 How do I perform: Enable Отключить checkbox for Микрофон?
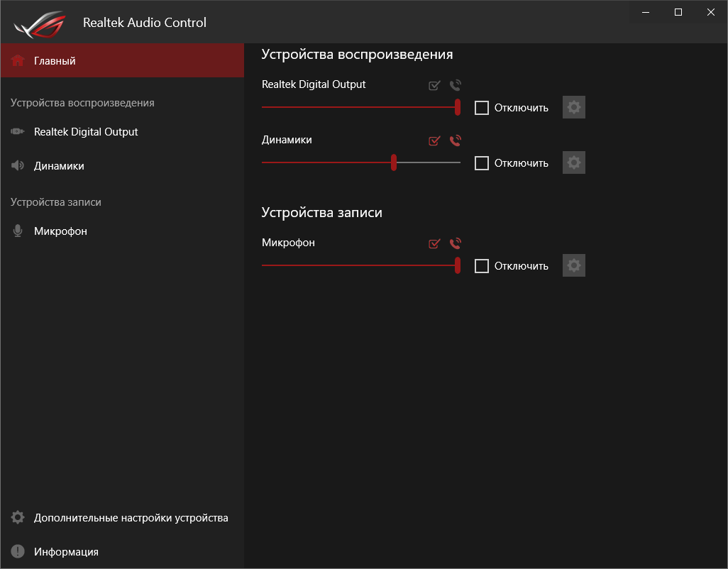[482, 266]
